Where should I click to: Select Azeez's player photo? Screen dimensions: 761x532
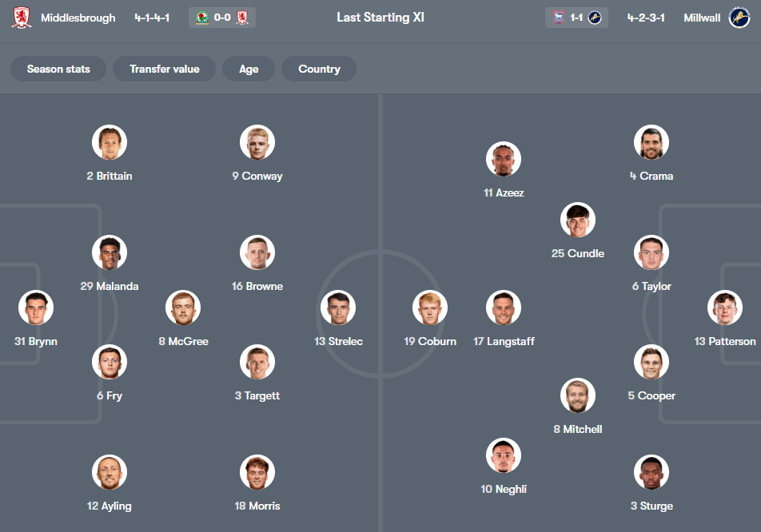pos(504,159)
